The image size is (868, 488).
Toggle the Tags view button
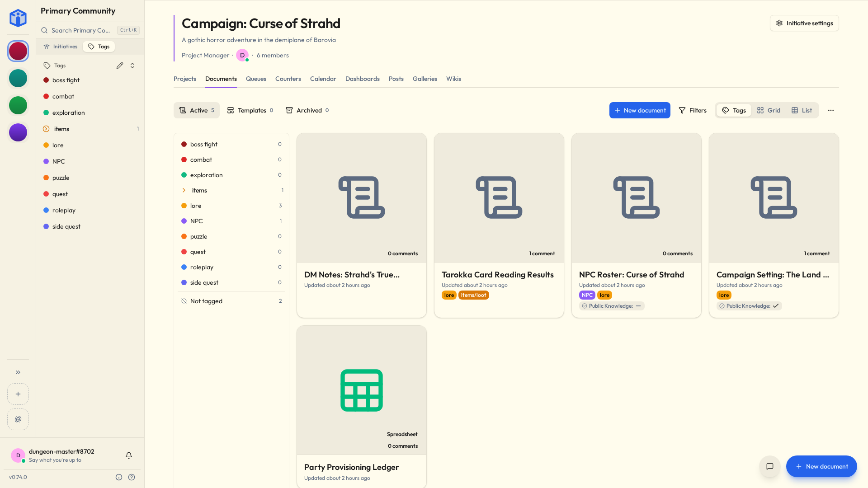click(x=734, y=110)
